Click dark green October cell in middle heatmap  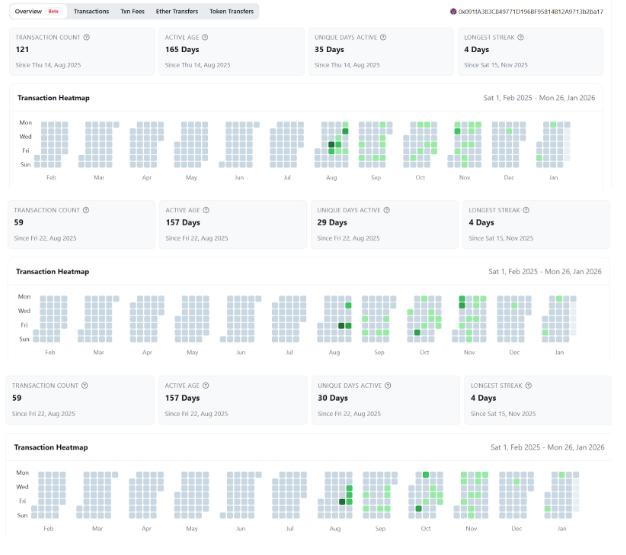click(x=416, y=332)
